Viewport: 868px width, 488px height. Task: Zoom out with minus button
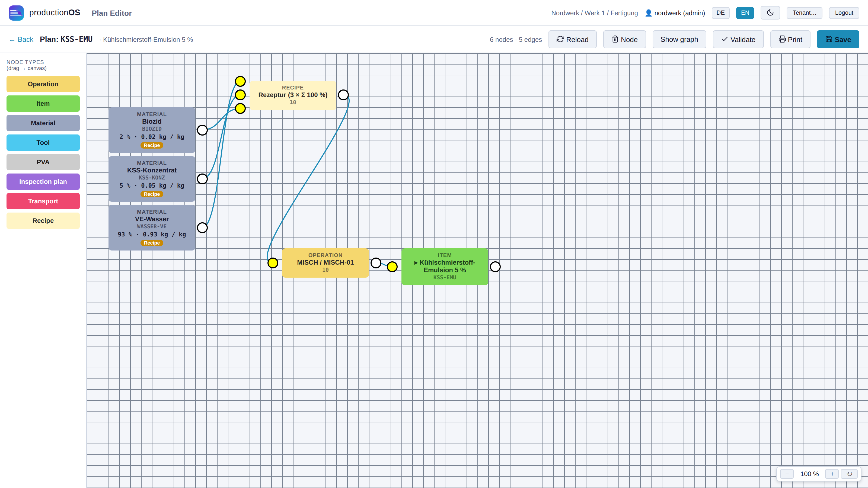787,474
